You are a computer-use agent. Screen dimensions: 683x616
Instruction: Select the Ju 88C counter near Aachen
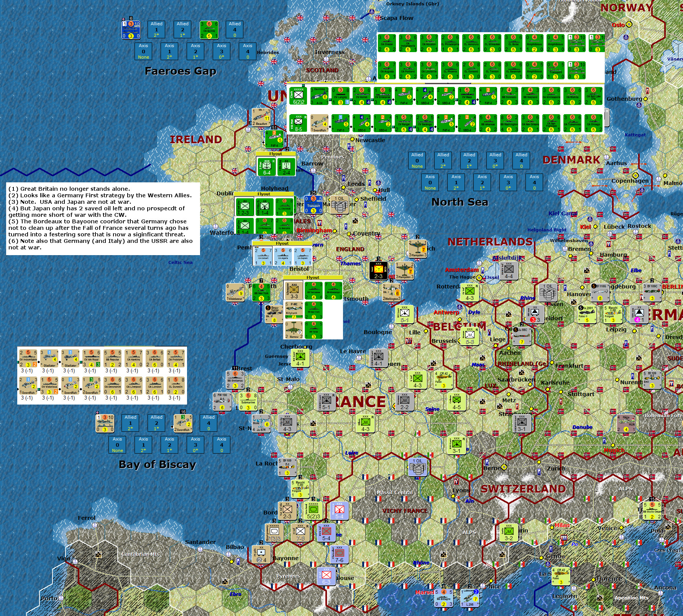(522, 336)
